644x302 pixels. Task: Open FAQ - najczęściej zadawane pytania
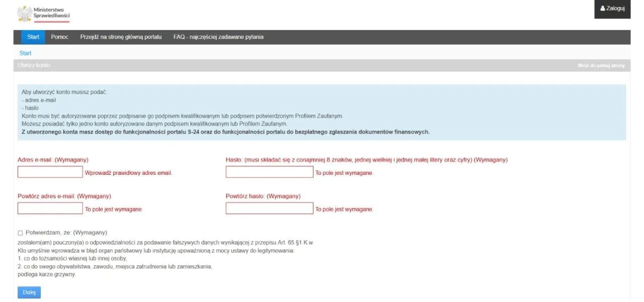pos(218,37)
